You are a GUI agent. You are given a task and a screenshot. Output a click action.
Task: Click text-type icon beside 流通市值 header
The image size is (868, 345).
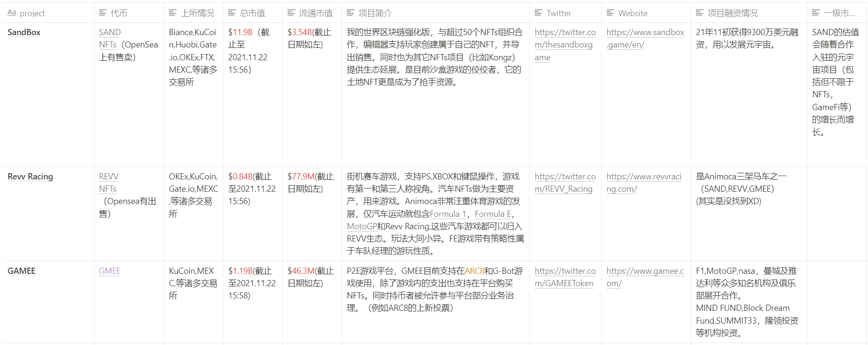click(x=291, y=13)
